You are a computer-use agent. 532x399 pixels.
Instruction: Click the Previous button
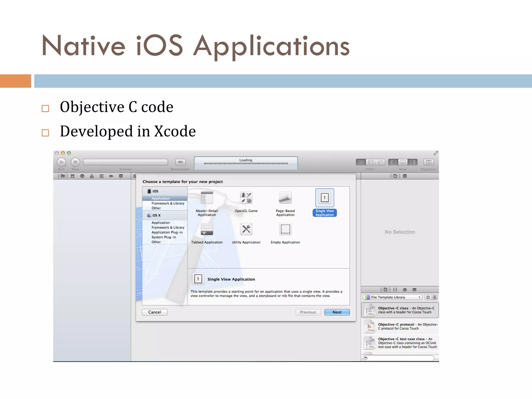pos(308,312)
